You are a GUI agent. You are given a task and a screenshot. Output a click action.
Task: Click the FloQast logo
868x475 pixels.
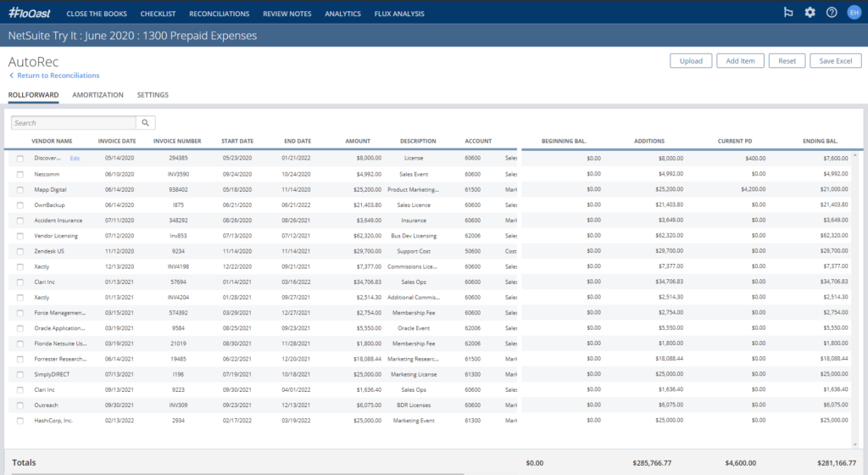(30, 13)
